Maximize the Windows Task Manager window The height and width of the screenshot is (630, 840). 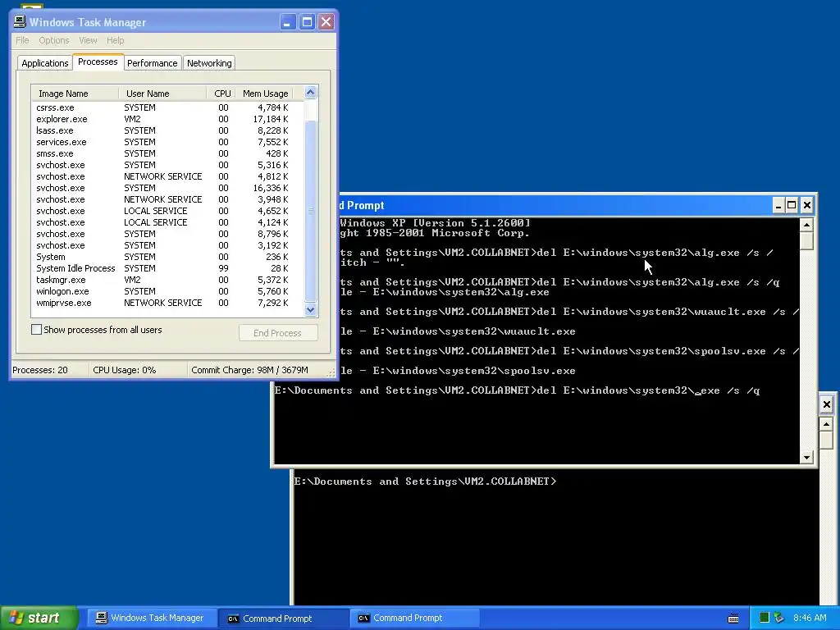click(307, 22)
